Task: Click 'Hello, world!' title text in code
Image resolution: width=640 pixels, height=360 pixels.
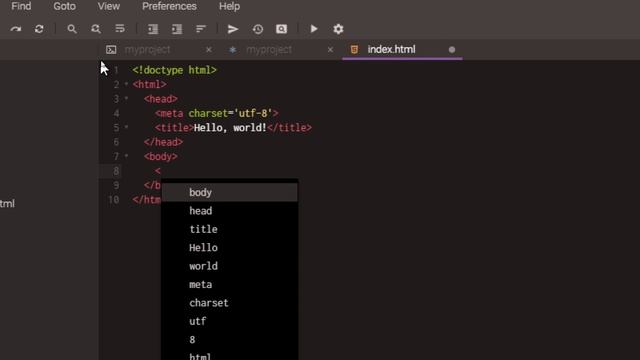Action: (230, 128)
